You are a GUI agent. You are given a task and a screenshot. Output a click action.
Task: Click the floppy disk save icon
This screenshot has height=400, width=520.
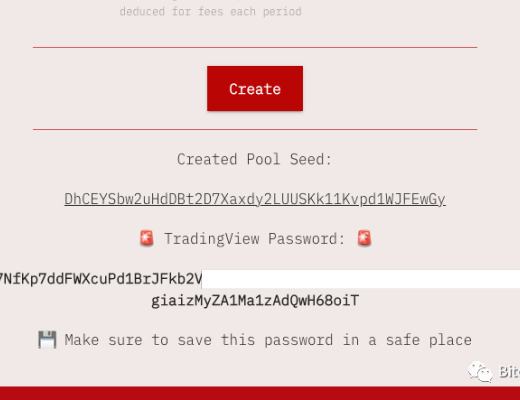click(47, 340)
